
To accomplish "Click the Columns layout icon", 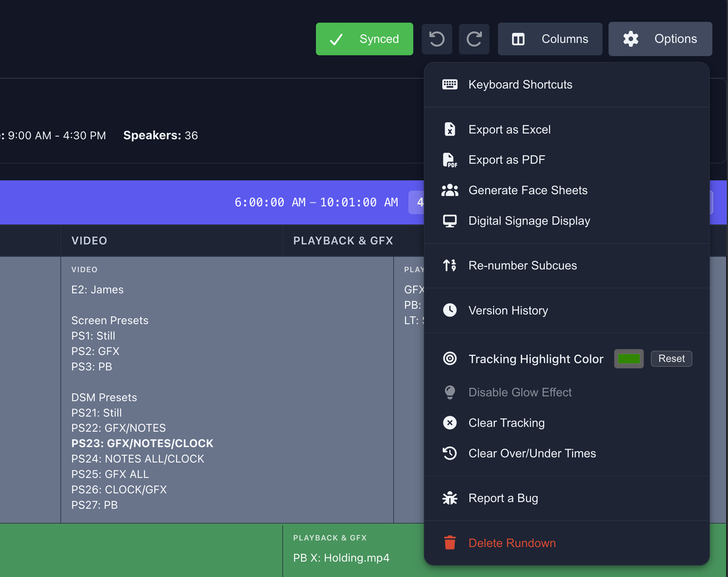I will pyautogui.click(x=518, y=39).
